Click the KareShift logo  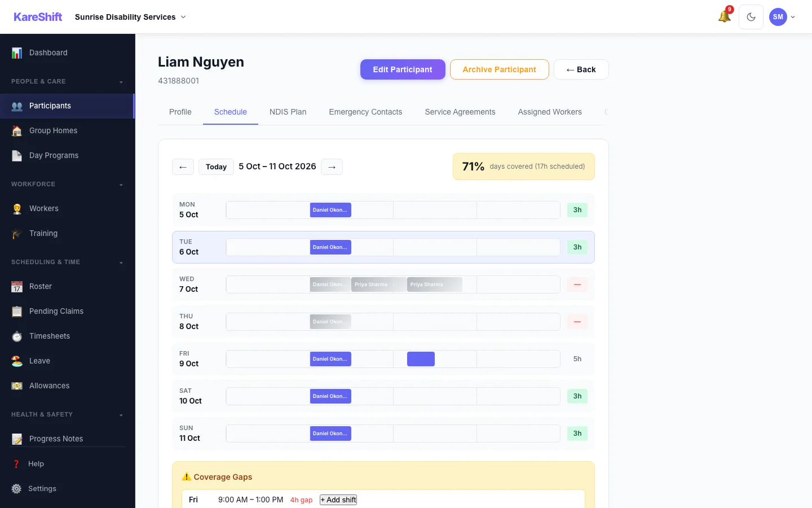click(x=38, y=17)
